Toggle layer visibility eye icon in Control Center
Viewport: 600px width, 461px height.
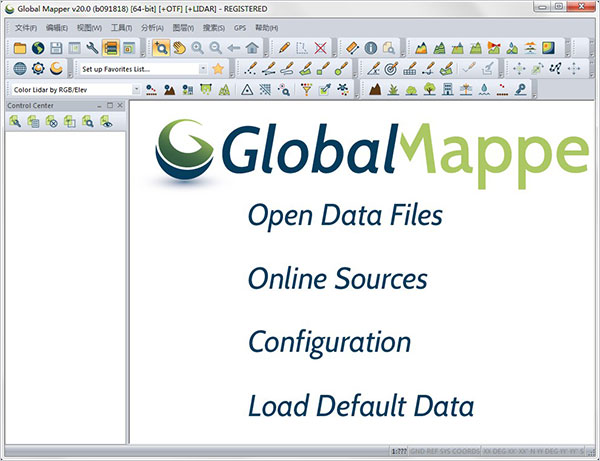pos(105,122)
